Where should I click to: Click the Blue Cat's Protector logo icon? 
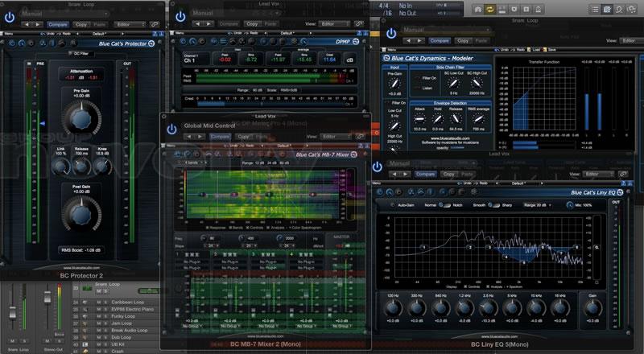click(151, 43)
